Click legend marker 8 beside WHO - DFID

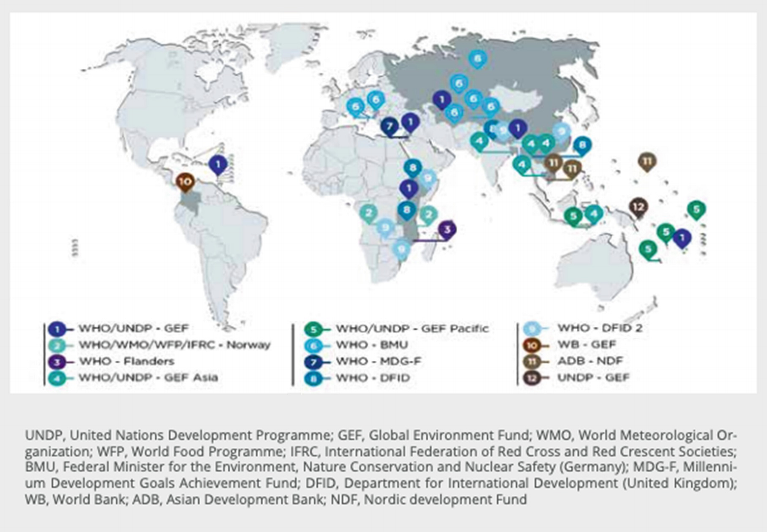point(314,379)
